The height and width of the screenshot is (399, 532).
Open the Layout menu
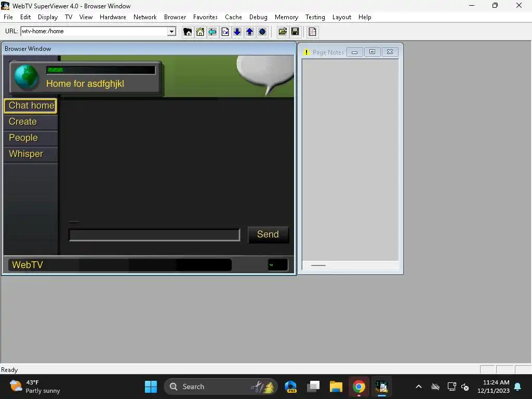(x=342, y=17)
